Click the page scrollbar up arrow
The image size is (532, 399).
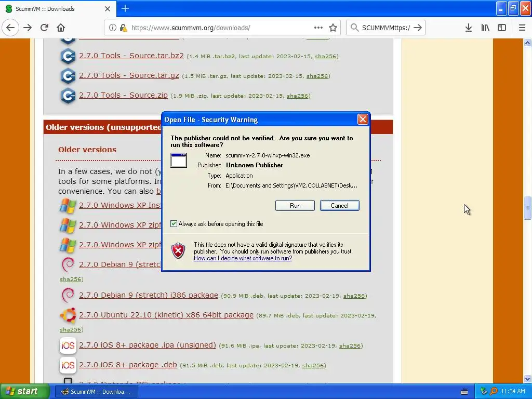(528, 43)
